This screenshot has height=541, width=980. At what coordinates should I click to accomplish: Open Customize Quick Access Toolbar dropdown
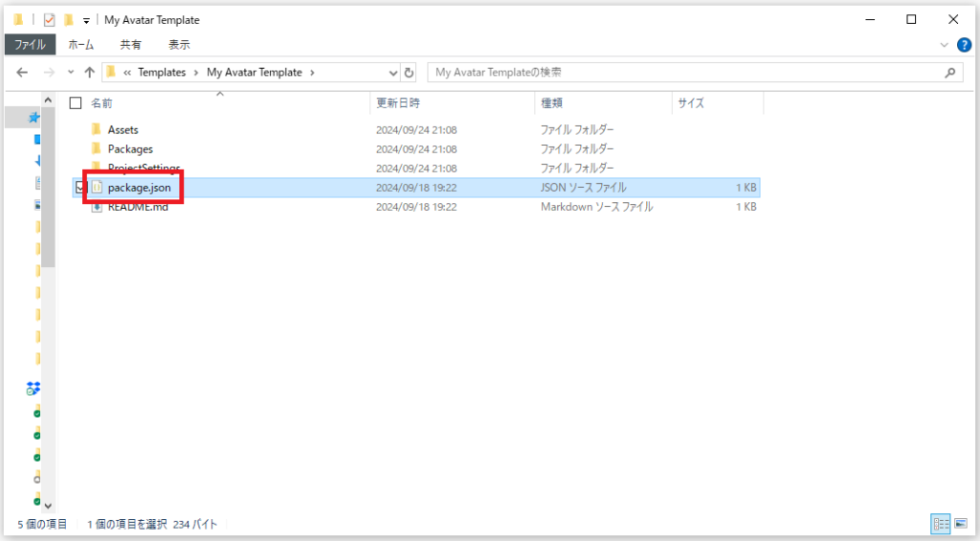coord(86,21)
